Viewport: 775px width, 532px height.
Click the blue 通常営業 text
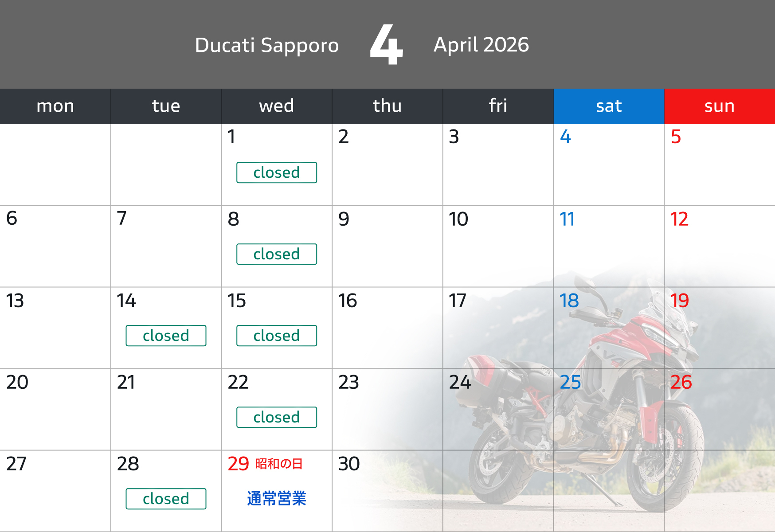click(277, 499)
